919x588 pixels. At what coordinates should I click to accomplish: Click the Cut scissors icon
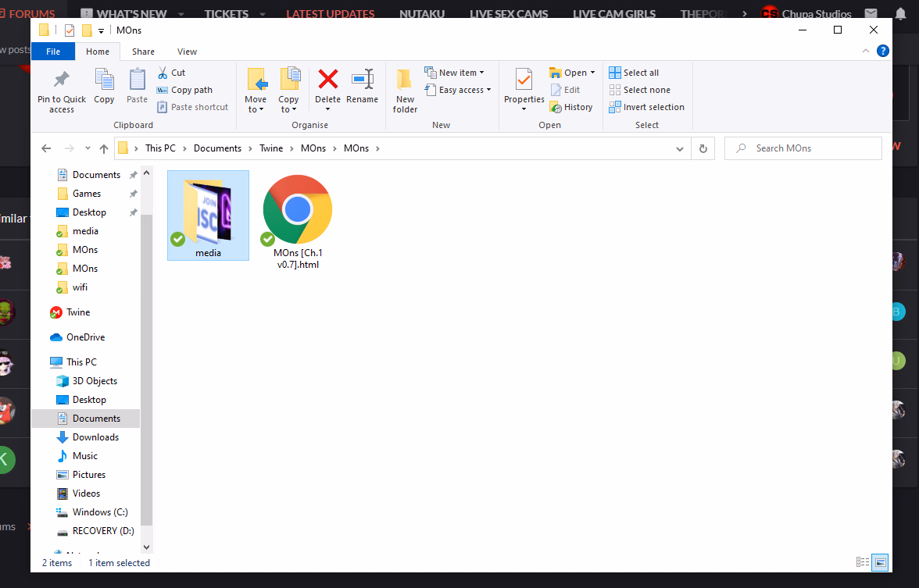point(163,73)
